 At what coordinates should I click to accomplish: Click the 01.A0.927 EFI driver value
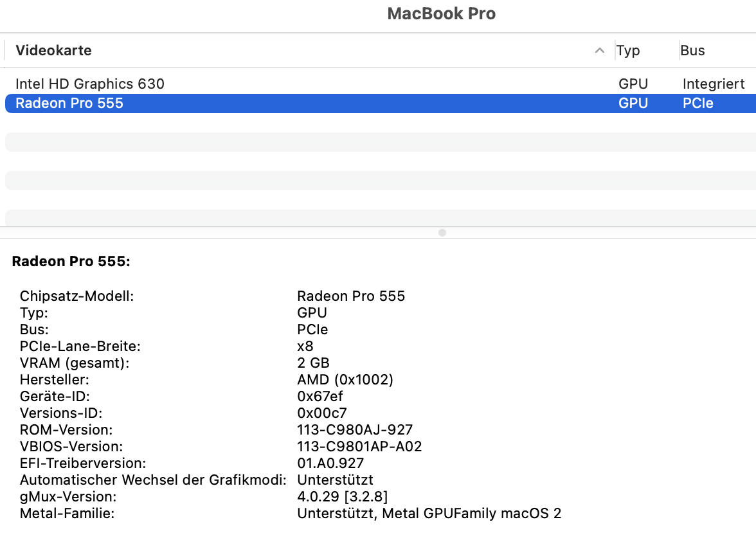point(330,464)
